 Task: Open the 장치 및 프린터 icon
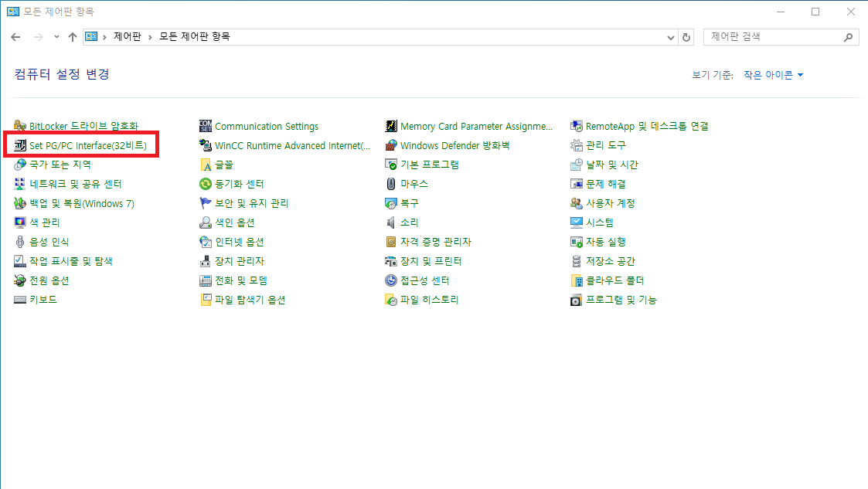391,261
